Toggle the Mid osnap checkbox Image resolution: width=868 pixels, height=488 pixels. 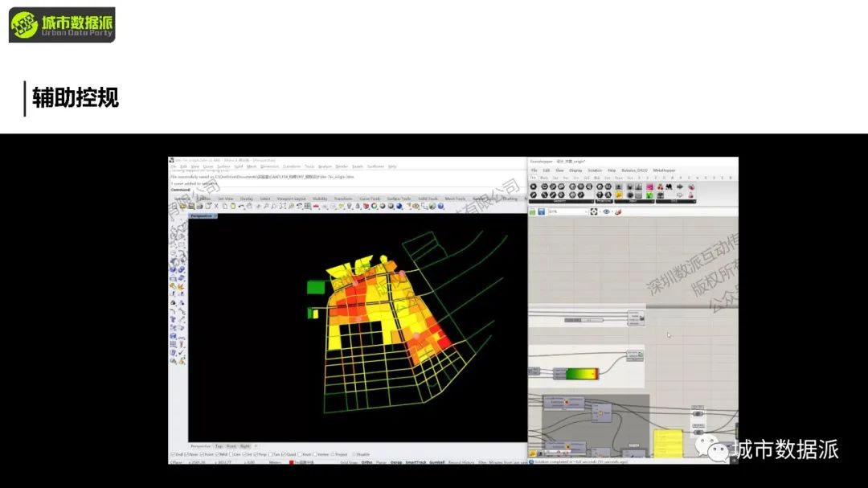pos(218,454)
